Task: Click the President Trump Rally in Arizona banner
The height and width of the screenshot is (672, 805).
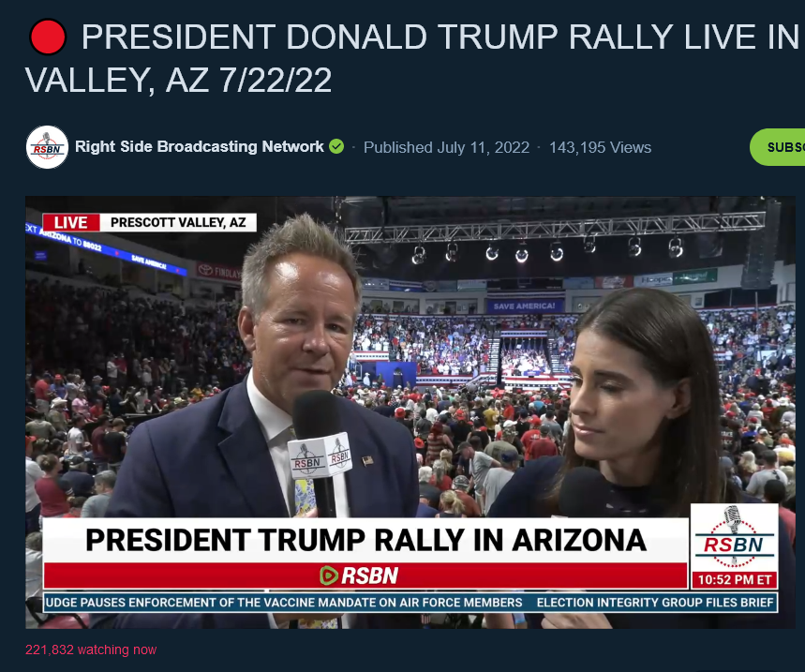Action: tap(365, 540)
